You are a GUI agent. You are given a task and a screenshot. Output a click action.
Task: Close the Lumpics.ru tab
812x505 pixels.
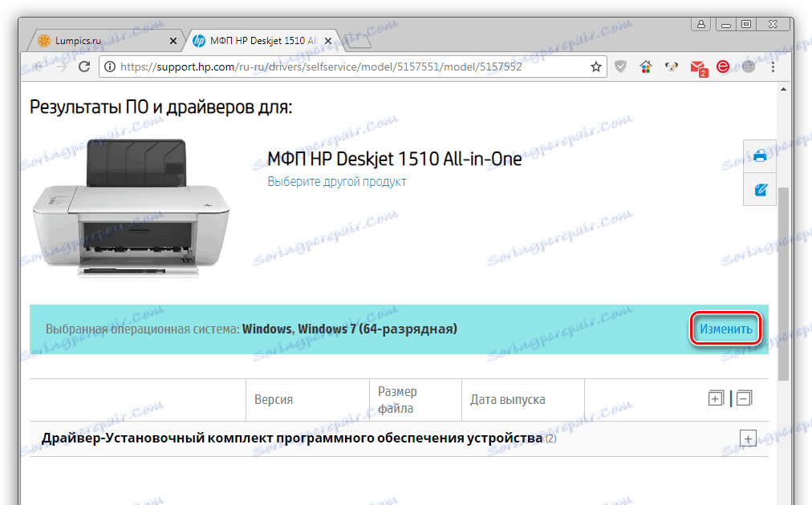(x=173, y=41)
